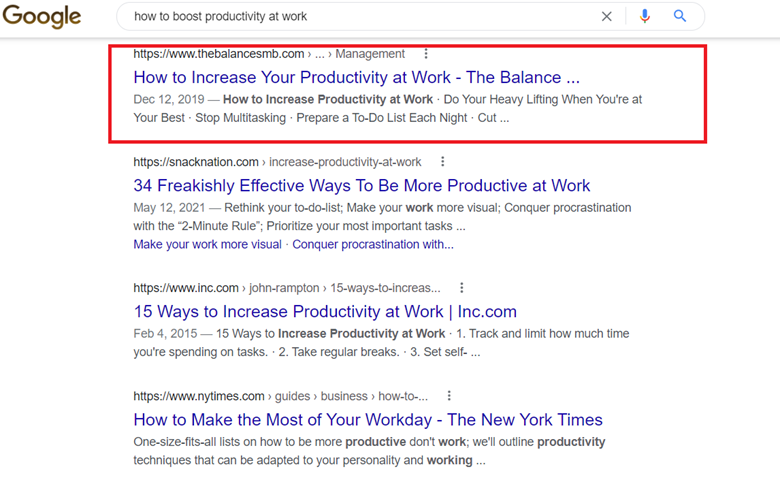Open 'How to Make the Most of Your Workday' link
This screenshot has height=482, width=780.
tap(368, 420)
